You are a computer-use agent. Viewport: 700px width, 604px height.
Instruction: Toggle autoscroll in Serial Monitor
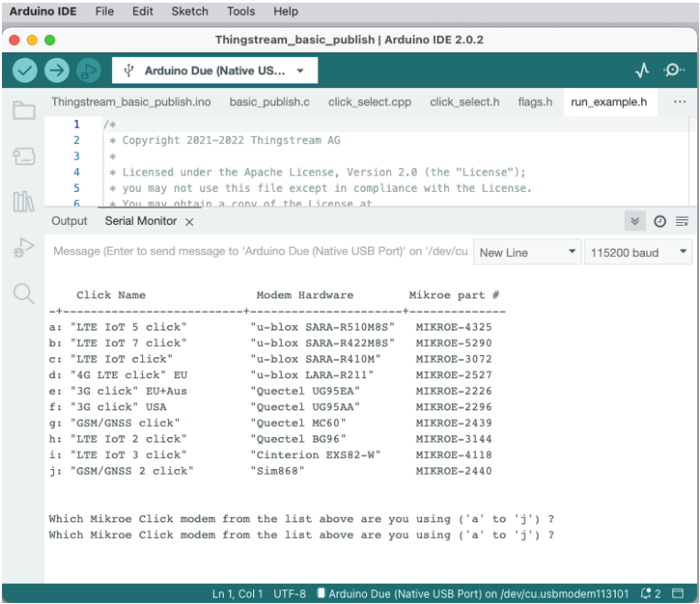(x=635, y=221)
